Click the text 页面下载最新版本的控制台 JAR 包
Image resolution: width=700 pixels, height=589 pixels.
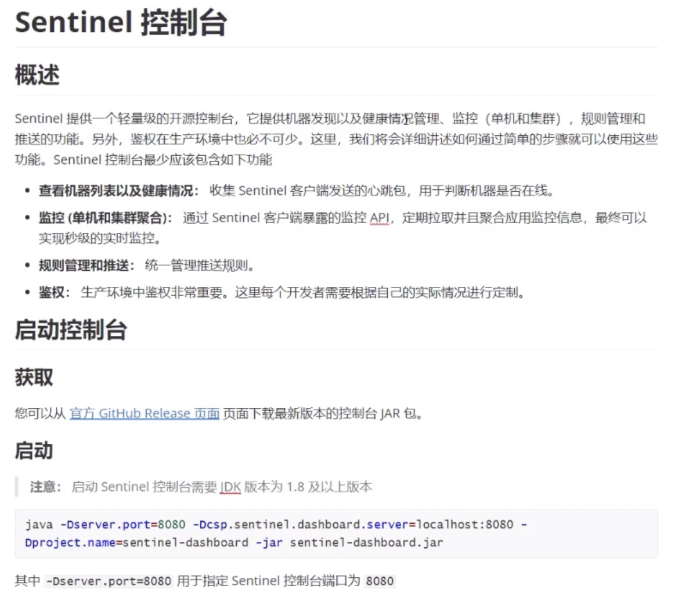tap(323, 414)
